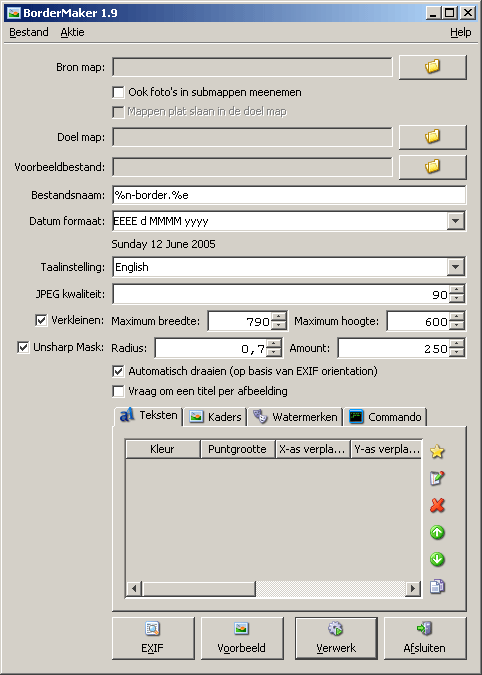This screenshot has width=482, height=675.
Task: Click the Voorbeeldbestand path field
Action: click(252, 167)
